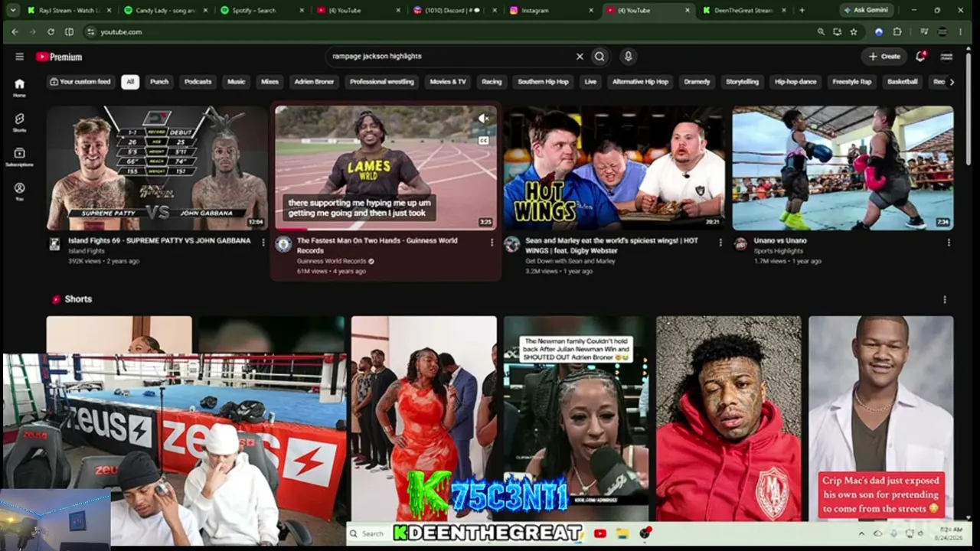Open options menu for Fastest Man On Two Hands
The height and width of the screenshot is (551, 980).
[492, 242]
